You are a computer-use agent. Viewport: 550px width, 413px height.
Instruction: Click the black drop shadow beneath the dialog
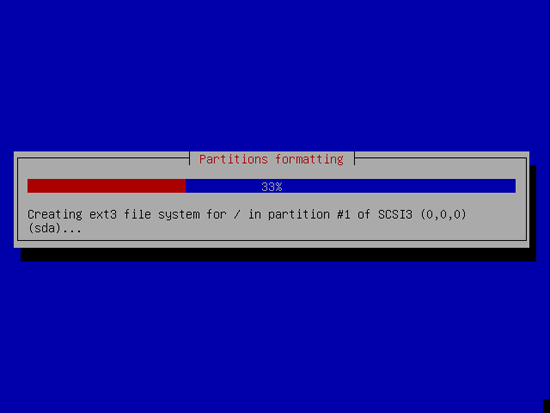click(x=278, y=254)
